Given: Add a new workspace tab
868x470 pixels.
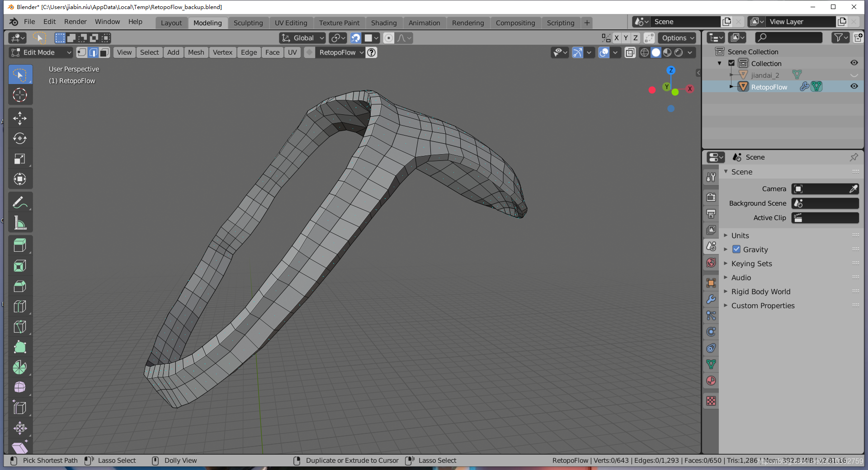Looking at the screenshot, I should (x=587, y=23).
